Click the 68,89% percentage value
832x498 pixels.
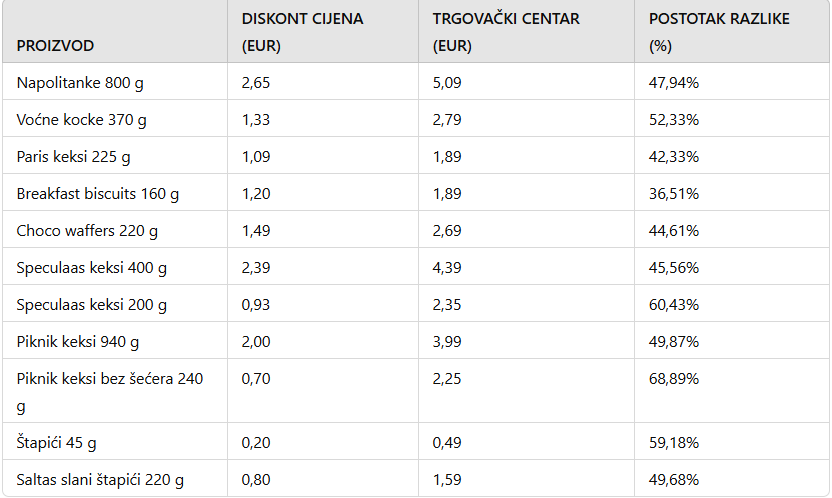click(674, 379)
